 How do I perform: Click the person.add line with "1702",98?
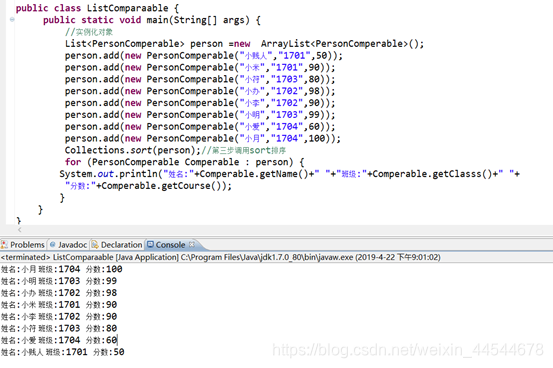200,91
